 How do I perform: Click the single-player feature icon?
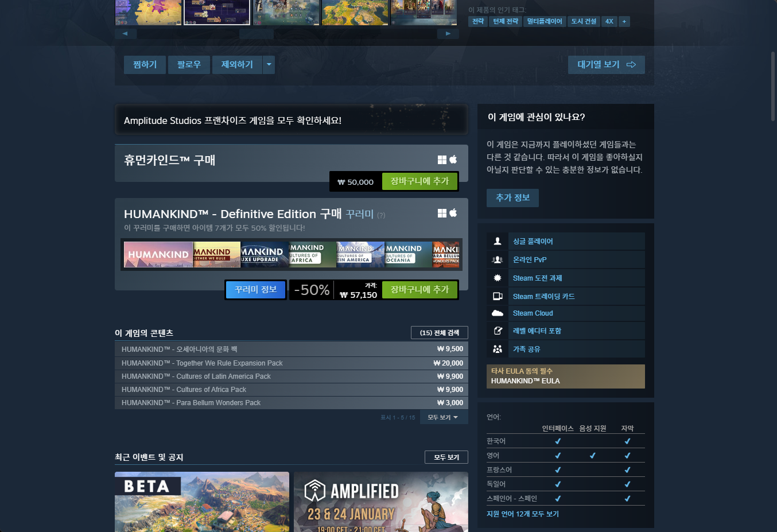498,241
